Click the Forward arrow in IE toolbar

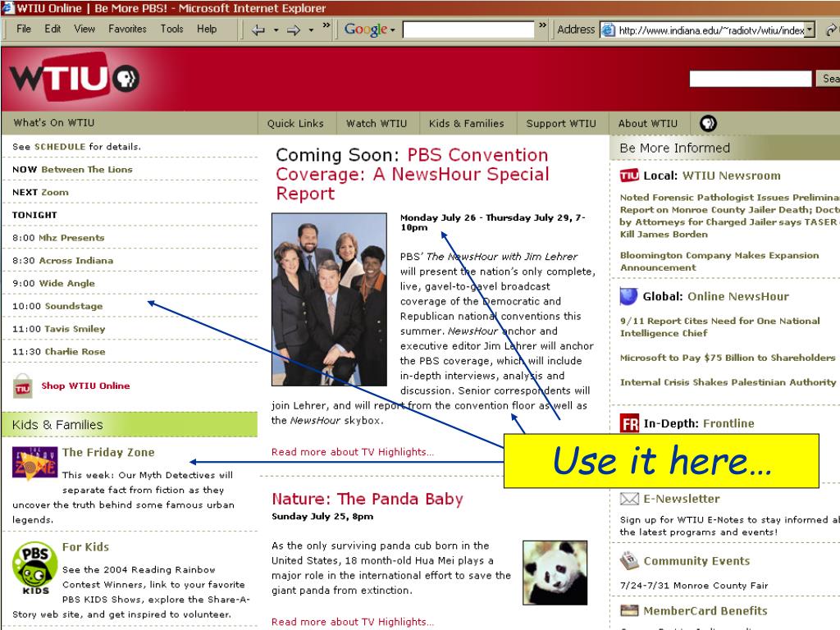[x=293, y=30]
